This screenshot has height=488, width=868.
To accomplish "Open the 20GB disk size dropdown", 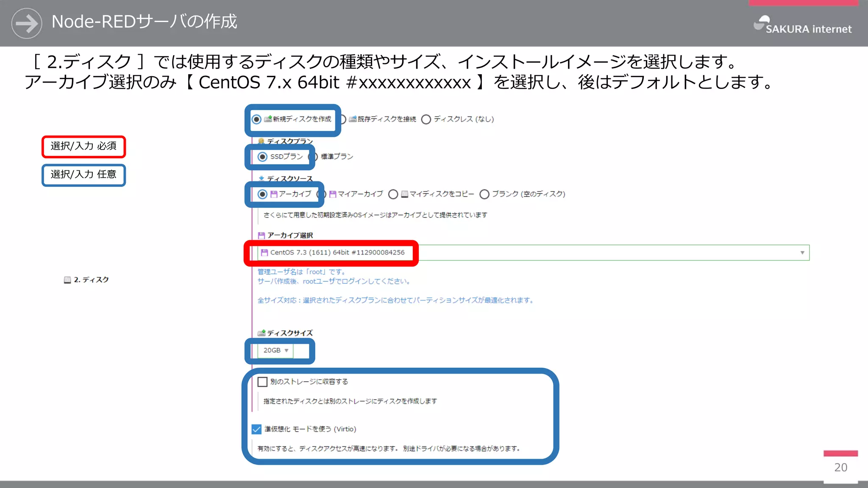I will click(x=275, y=350).
